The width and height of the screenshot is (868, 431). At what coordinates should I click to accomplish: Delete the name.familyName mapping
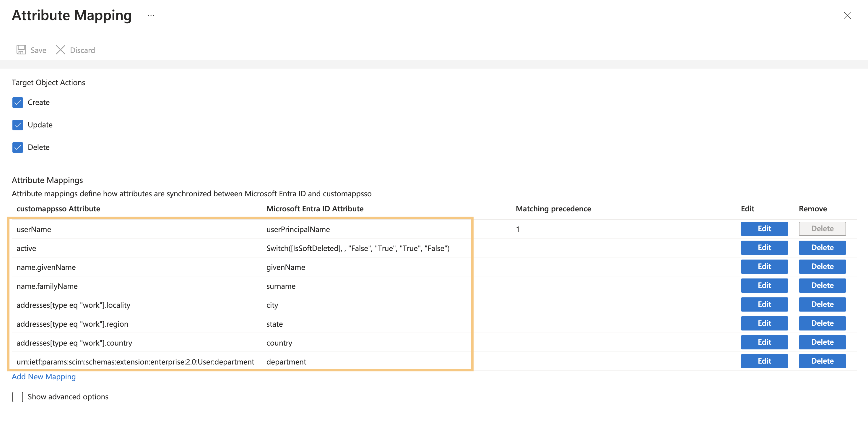822,285
